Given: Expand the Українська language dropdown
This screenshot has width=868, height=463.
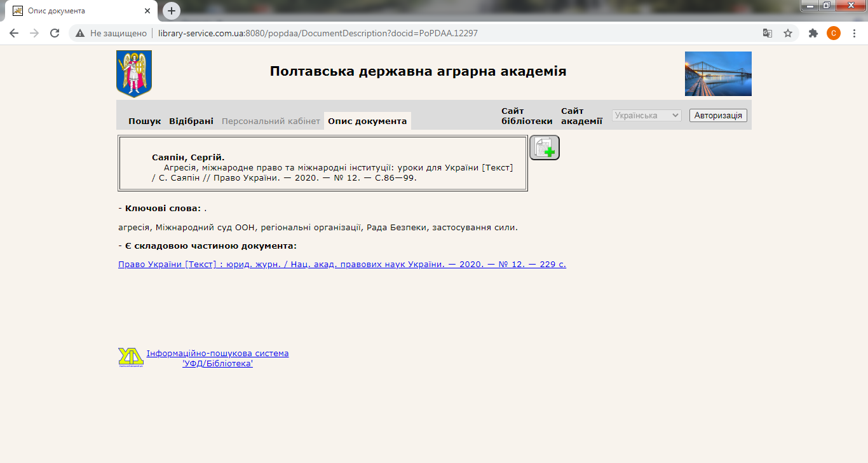Looking at the screenshot, I should click(x=647, y=115).
